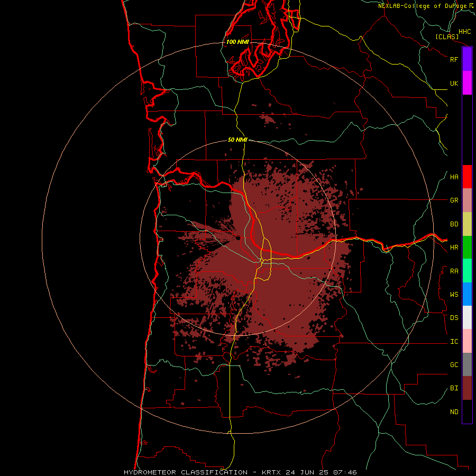Click the BD legend label

454,224
